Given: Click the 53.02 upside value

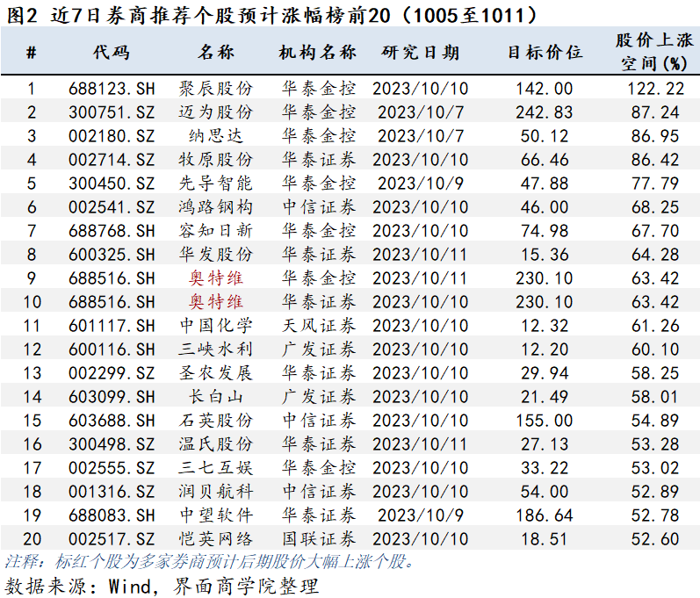Looking at the screenshot, I should (655, 468).
